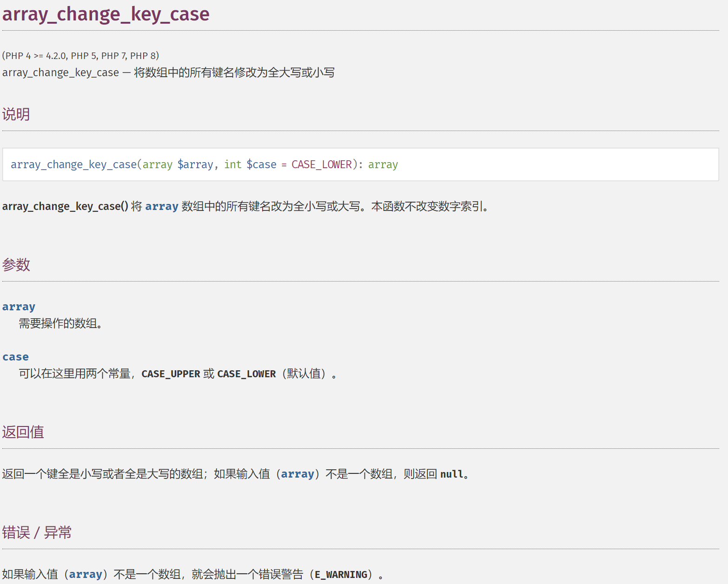Click the PHP version info line

tap(80, 56)
